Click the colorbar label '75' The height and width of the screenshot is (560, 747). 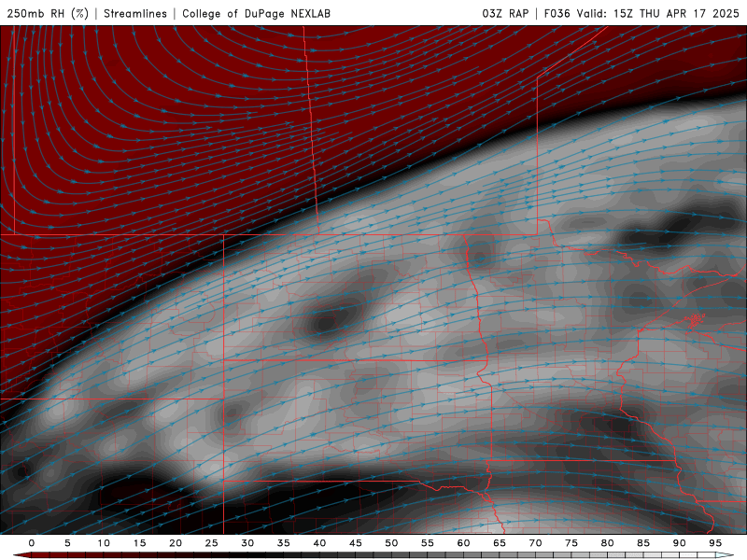571,543
